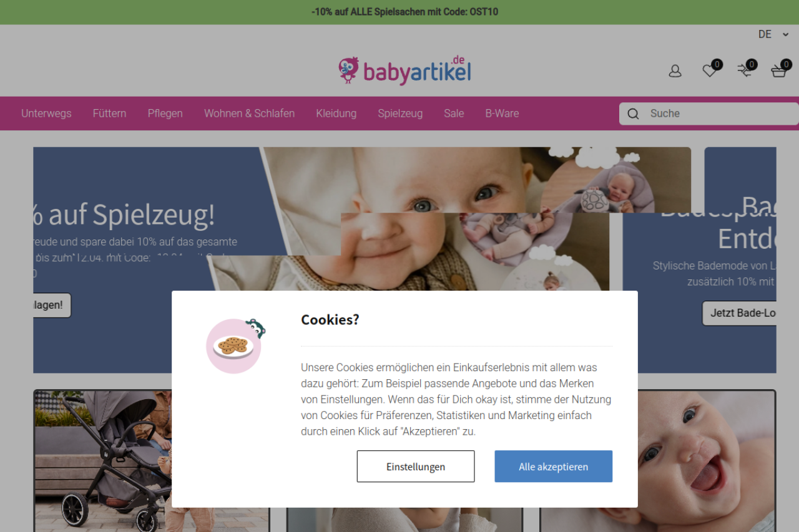The width and height of the screenshot is (799, 532).
Task: Select Wohnen & Schlafen in navigation
Action: click(x=249, y=114)
